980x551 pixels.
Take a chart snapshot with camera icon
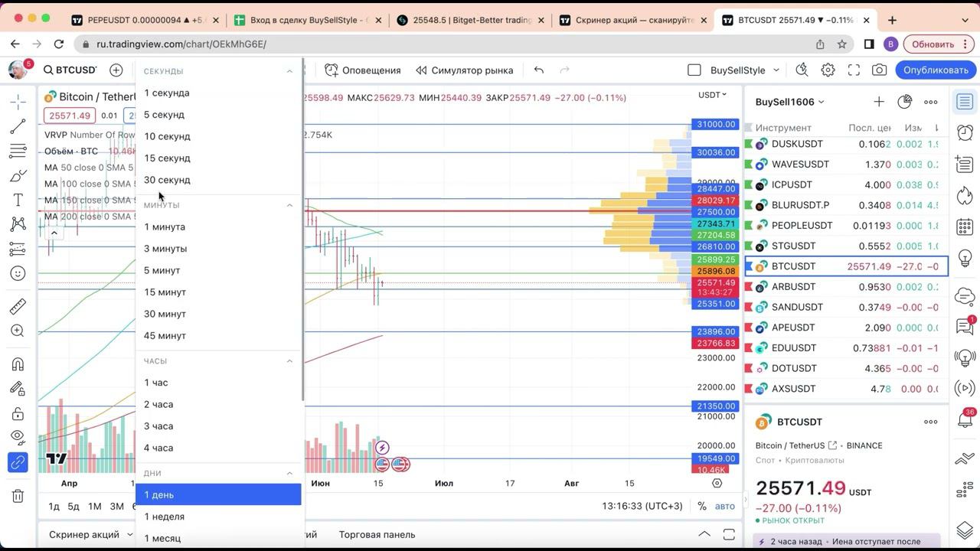[x=880, y=70]
